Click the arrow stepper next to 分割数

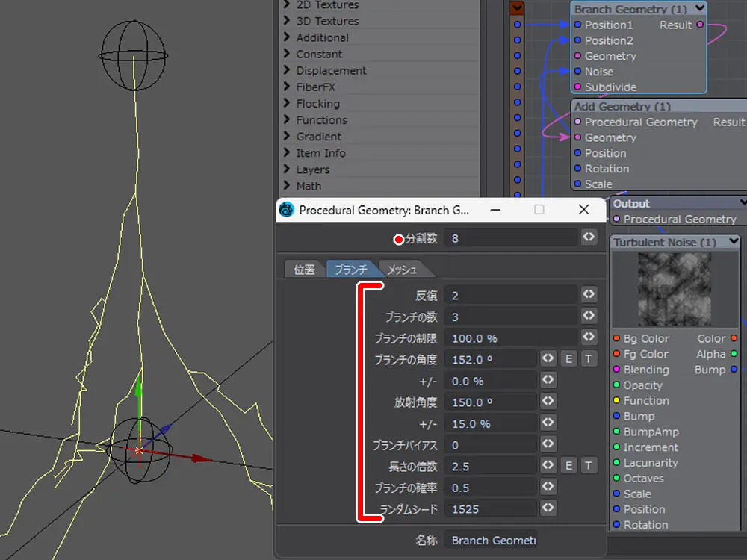pyautogui.click(x=589, y=237)
